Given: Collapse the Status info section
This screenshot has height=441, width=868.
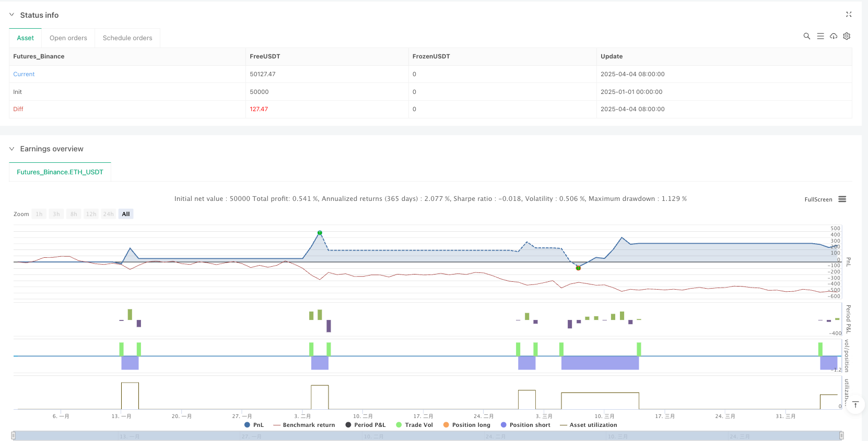Looking at the screenshot, I should 12,15.
